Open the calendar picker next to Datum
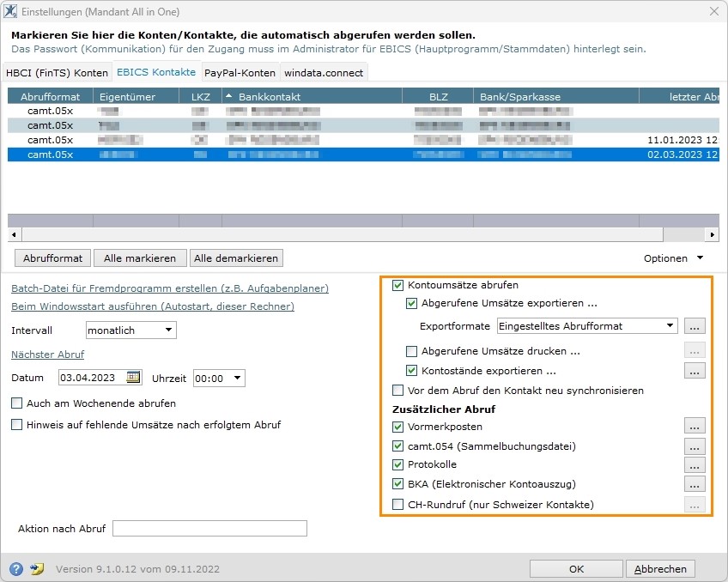This screenshot has height=582, width=728. (x=133, y=378)
